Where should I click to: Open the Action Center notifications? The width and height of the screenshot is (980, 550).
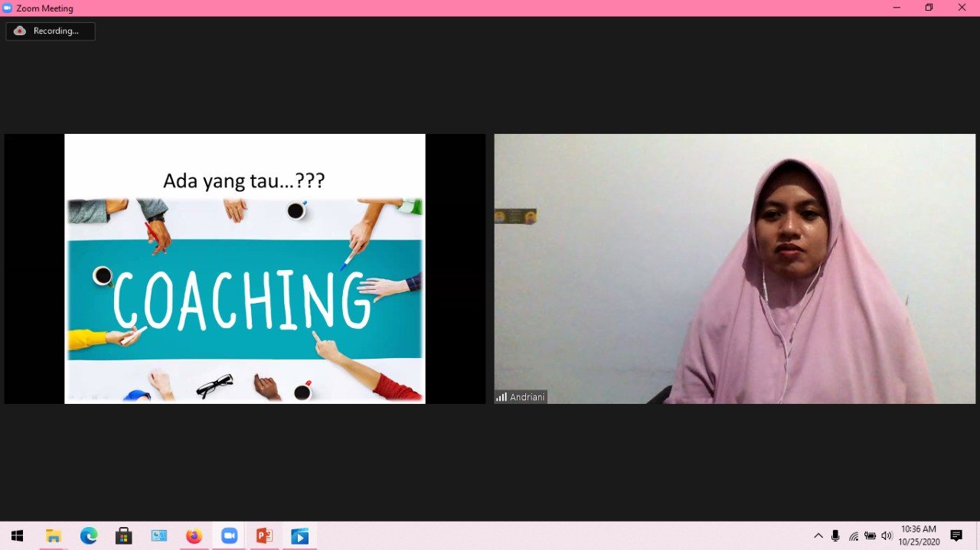coord(956,536)
